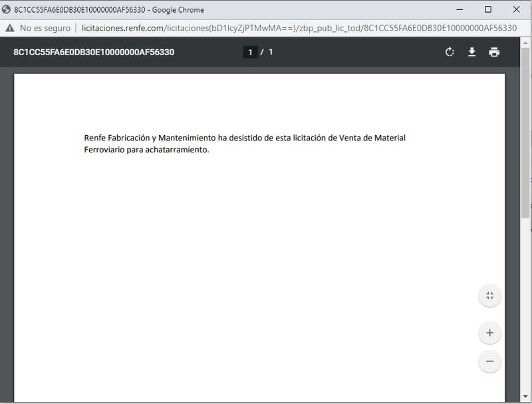Click the scrollbar down arrow

pos(525,396)
